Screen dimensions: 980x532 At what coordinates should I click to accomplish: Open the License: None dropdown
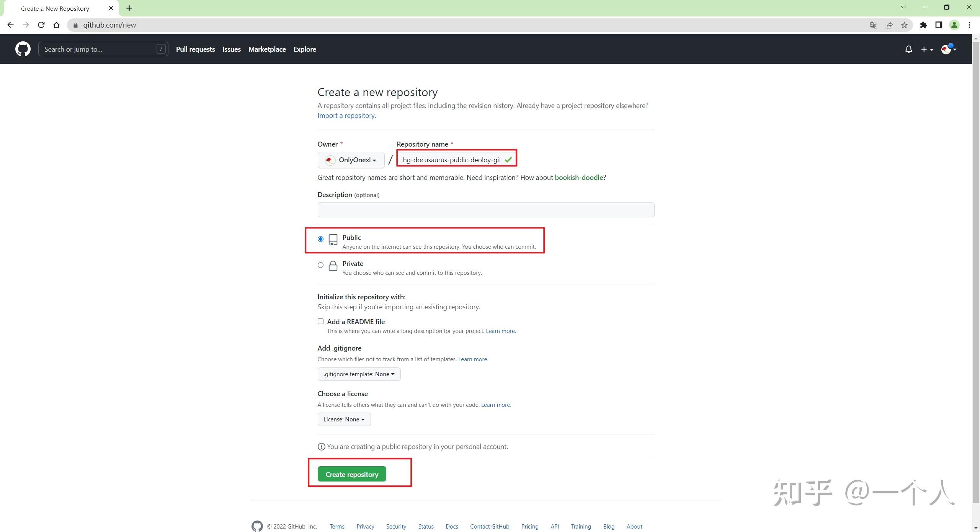(344, 419)
